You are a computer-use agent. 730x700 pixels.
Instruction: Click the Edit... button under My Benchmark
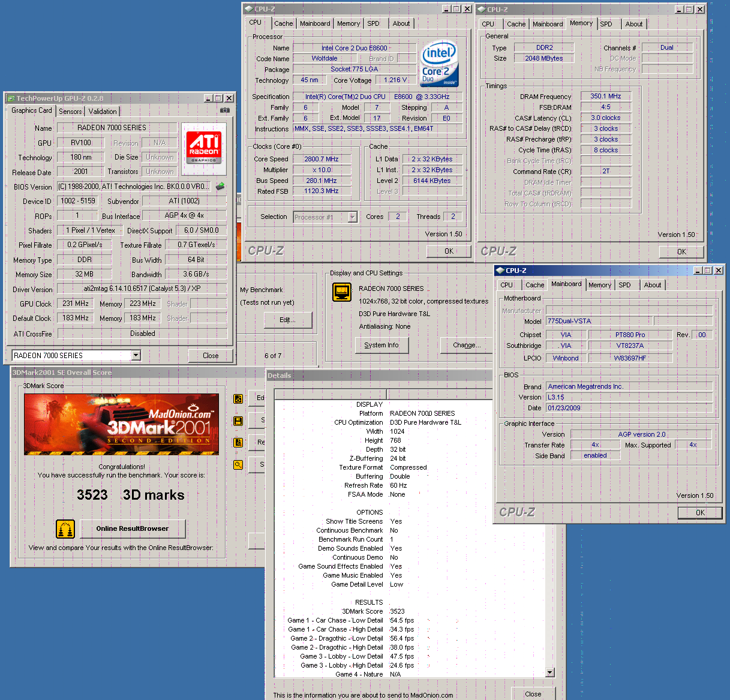(287, 320)
